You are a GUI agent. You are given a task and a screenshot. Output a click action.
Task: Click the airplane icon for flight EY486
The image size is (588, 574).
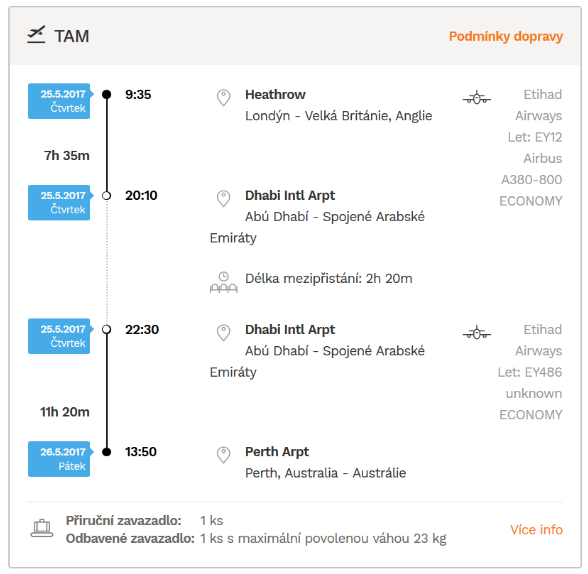[477, 333]
